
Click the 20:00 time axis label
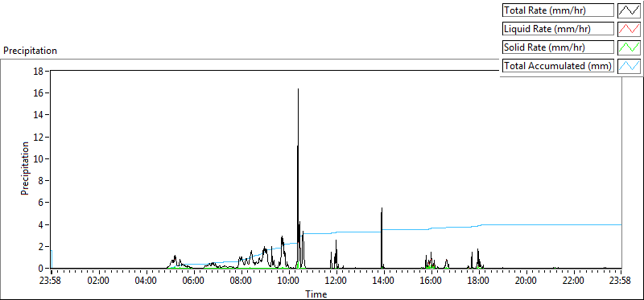(526, 282)
